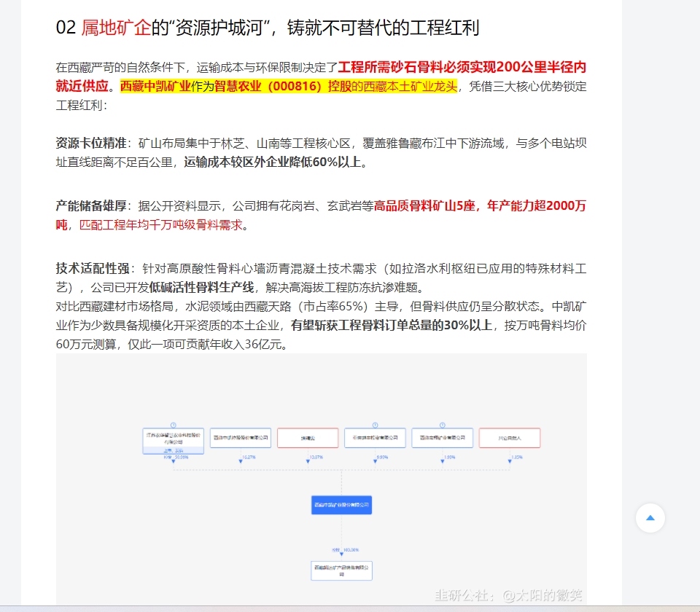Click the highlighted words "西藏中凯矿业"
Viewport: 700px width, 612px height.
pyautogui.click(x=155, y=86)
